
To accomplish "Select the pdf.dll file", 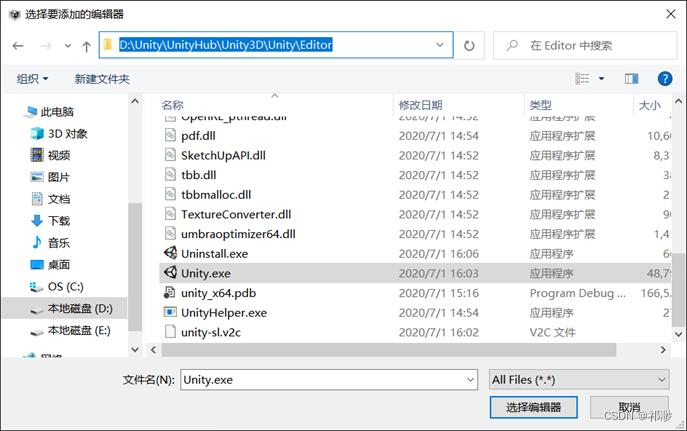I will [198, 136].
